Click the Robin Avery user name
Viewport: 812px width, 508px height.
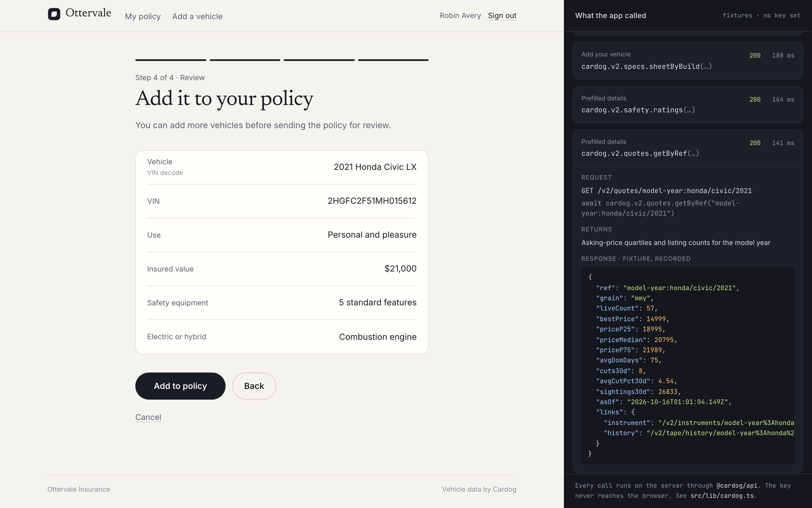point(460,16)
